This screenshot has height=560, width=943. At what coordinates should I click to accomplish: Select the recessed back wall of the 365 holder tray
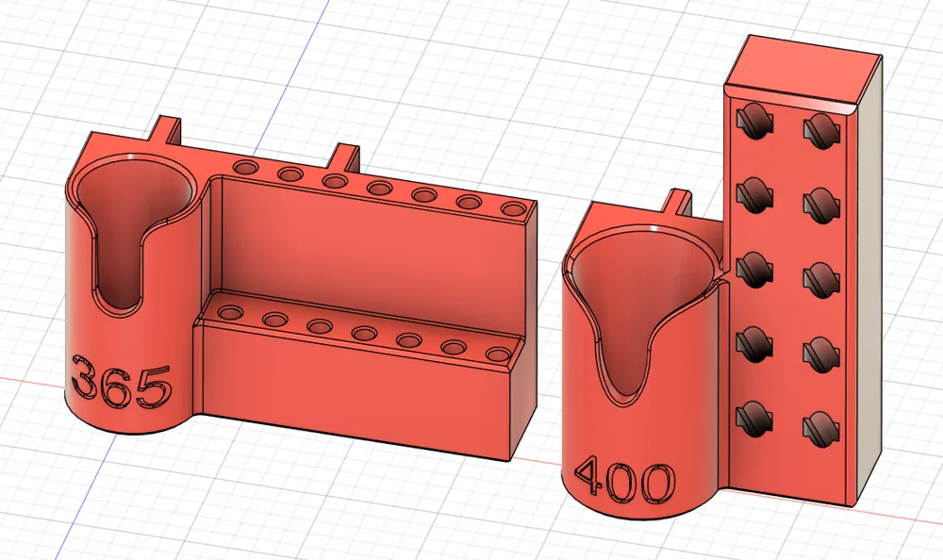click(372, 258)
